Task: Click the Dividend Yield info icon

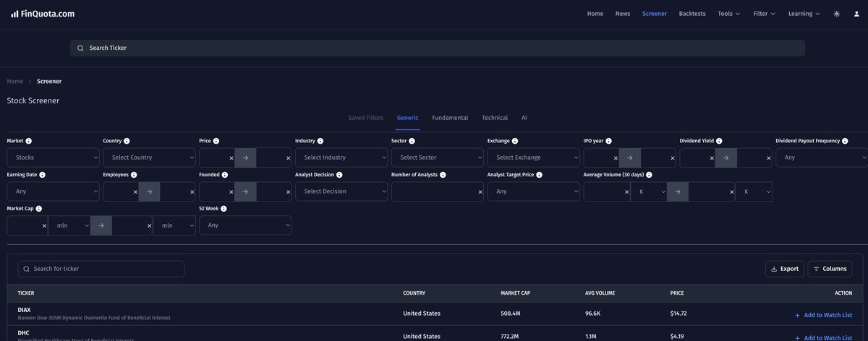Action: (x=720, y=141)
